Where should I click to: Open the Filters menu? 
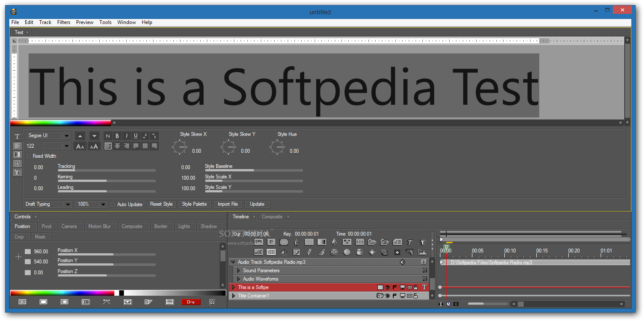64,22
